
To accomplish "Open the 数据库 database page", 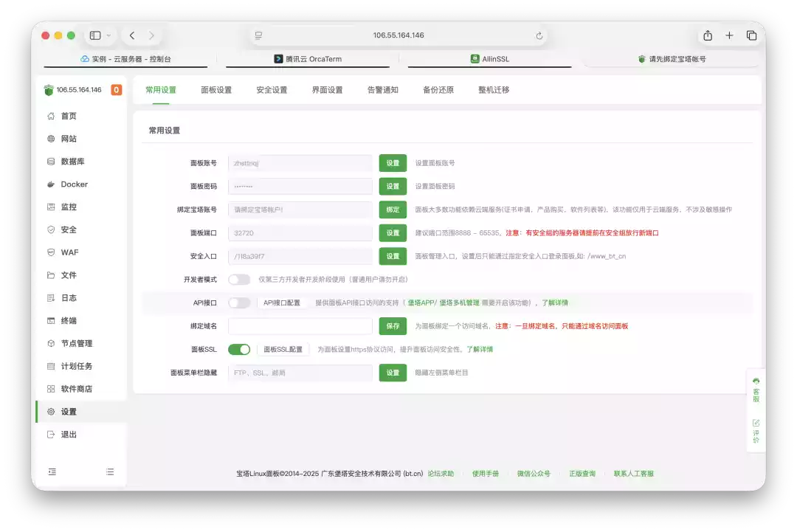I will point(73,161).
